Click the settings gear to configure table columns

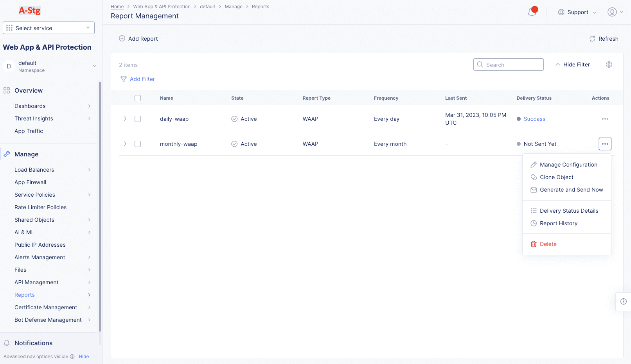click(609, 64)
